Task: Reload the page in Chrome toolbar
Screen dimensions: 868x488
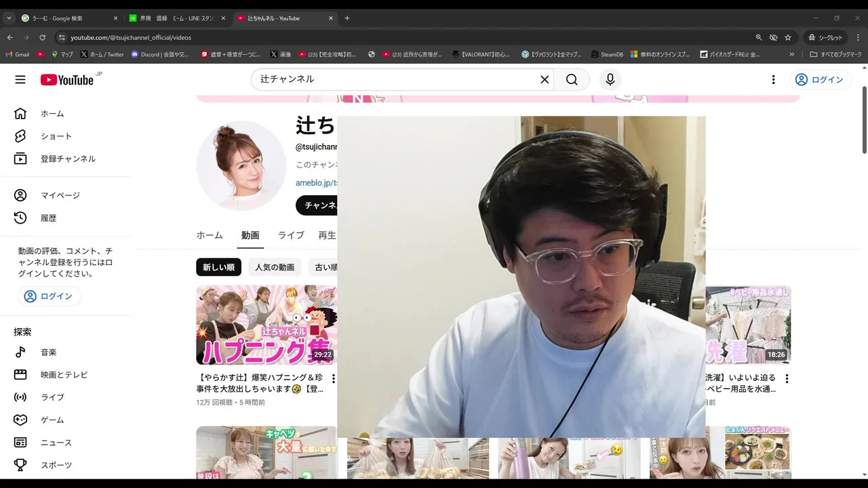Action: tap(42, 37)
